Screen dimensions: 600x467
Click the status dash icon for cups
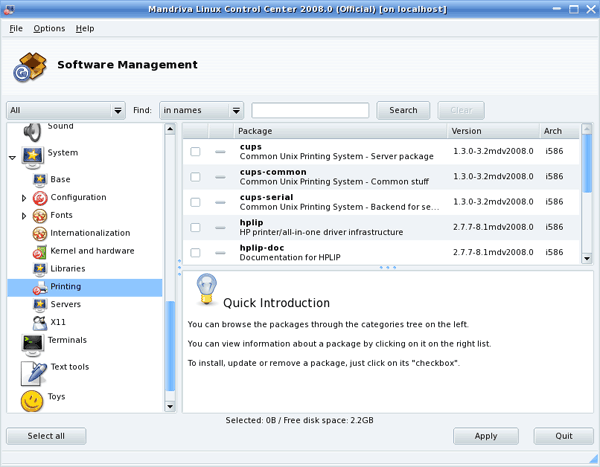point(220,152)
